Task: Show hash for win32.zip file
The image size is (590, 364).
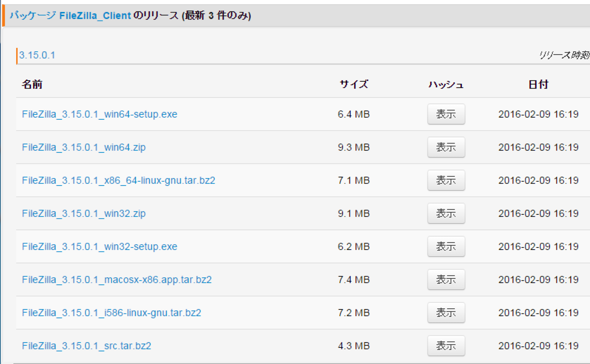Action: tap(446, 214)
